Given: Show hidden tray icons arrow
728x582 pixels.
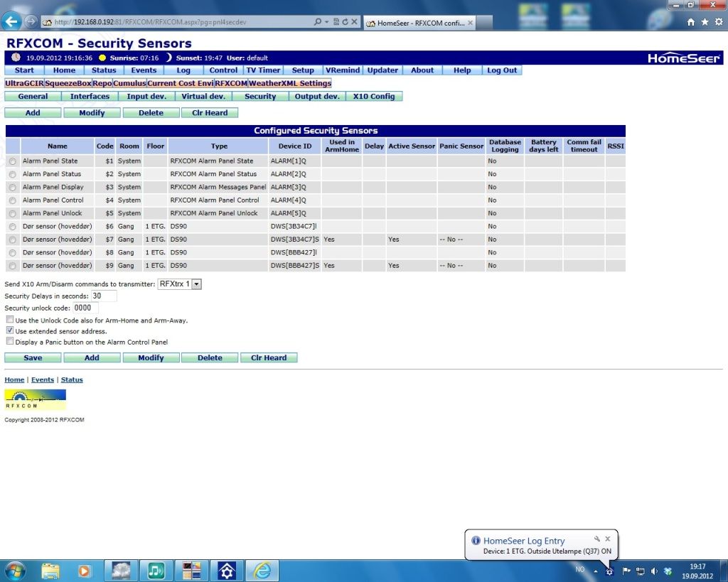Looking at the screenshot, I should coord(596,571).
